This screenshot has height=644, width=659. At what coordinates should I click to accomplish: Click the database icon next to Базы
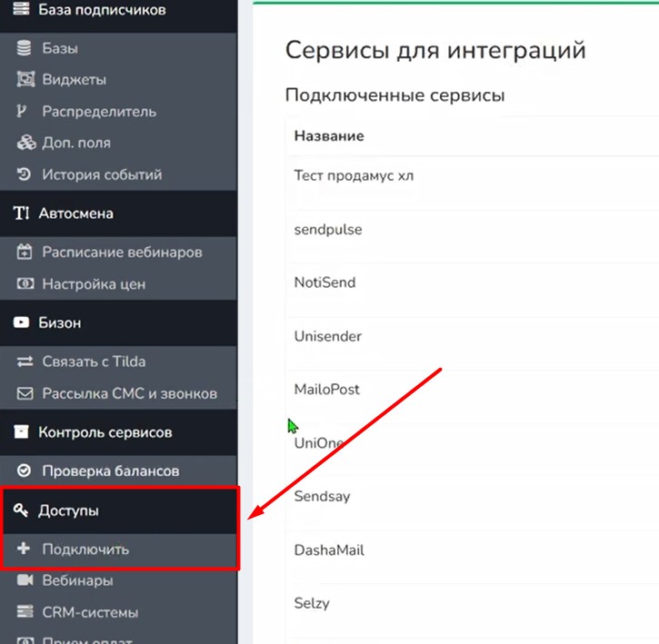point(25,48)
